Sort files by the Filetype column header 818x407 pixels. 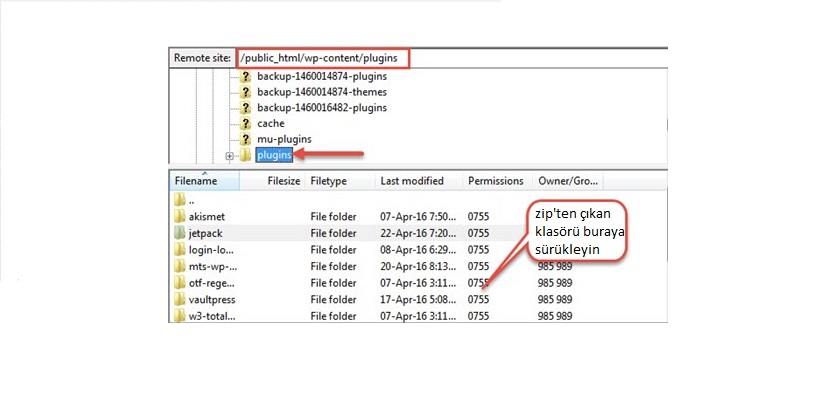340,181
